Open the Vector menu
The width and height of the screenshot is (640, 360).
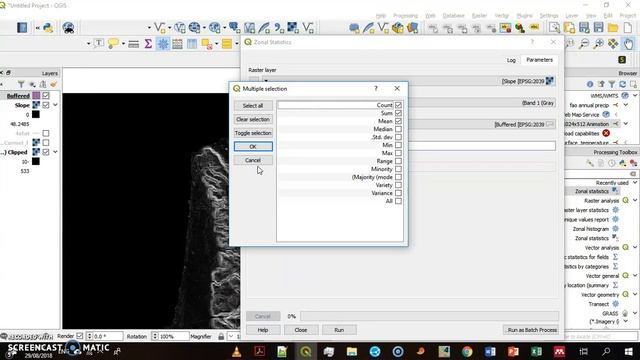pos(502,16)
